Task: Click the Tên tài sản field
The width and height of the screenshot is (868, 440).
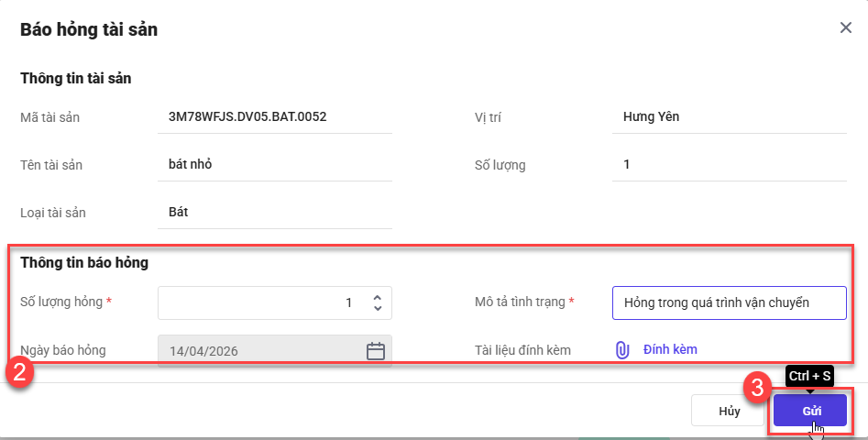Action: 274,165
